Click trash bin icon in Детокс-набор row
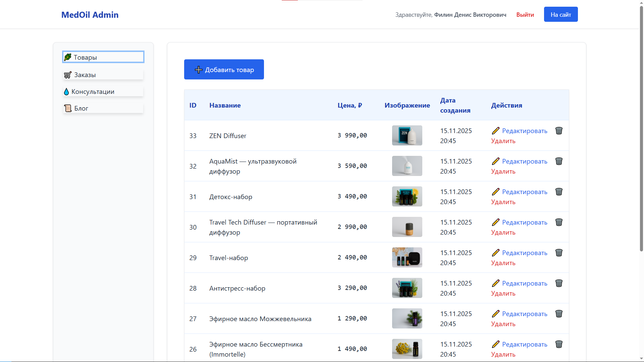This screenshot has height=362, width=644. (x=559, y=192)
